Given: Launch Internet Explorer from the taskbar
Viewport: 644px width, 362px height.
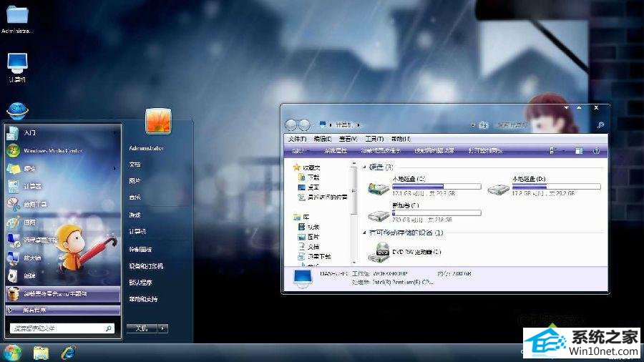Looking at the screenshot, I should [68, 353].
